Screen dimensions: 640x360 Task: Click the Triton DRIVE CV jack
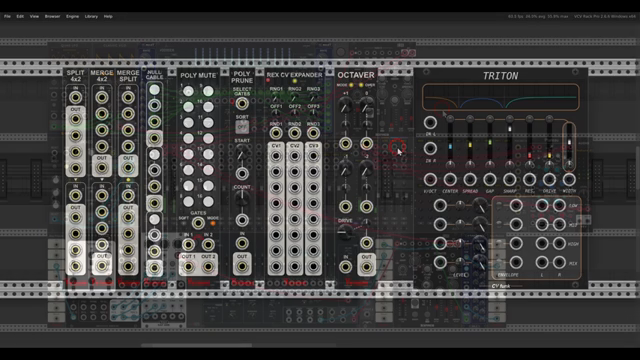pyautogui.click(x=549, y=179)
